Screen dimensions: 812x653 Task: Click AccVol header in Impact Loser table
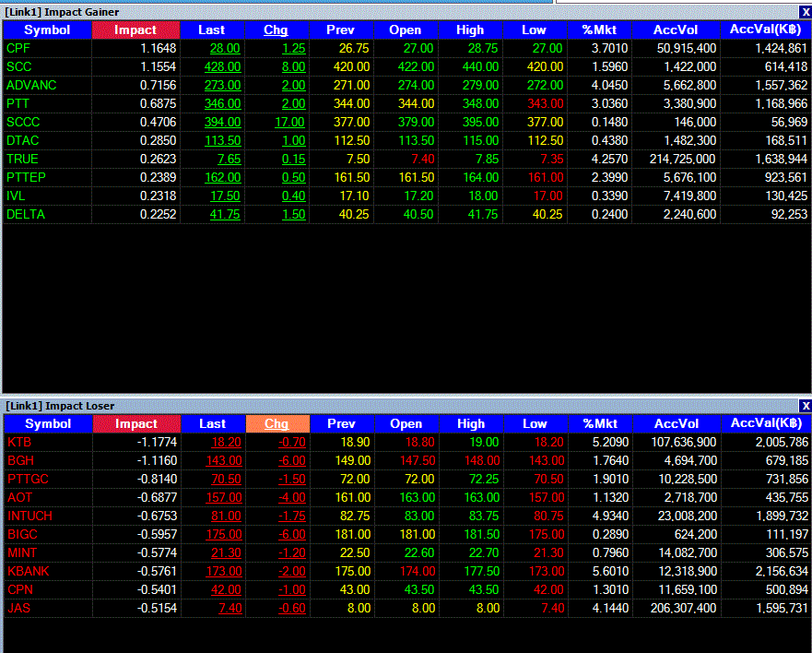[677, 424]
